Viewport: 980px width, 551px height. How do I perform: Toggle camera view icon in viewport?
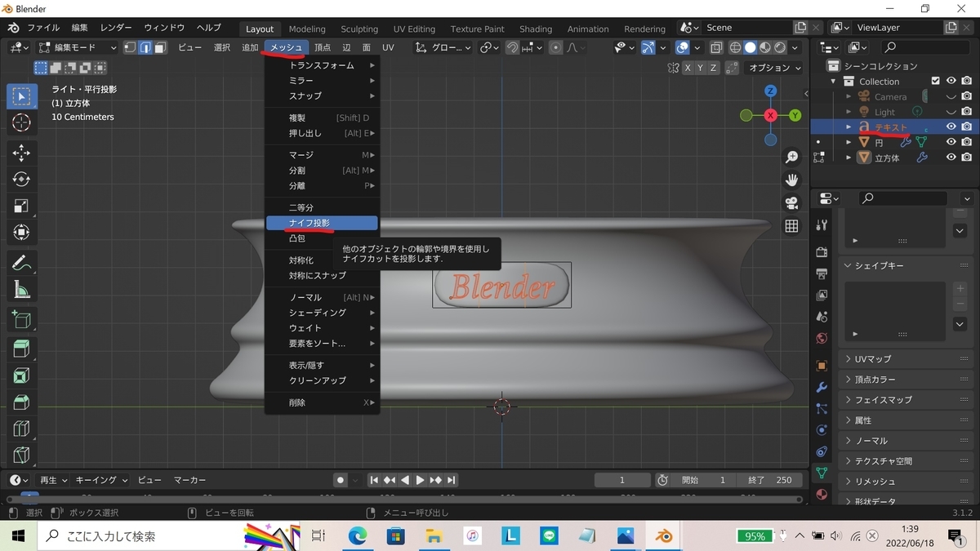[x=791, y=203]
